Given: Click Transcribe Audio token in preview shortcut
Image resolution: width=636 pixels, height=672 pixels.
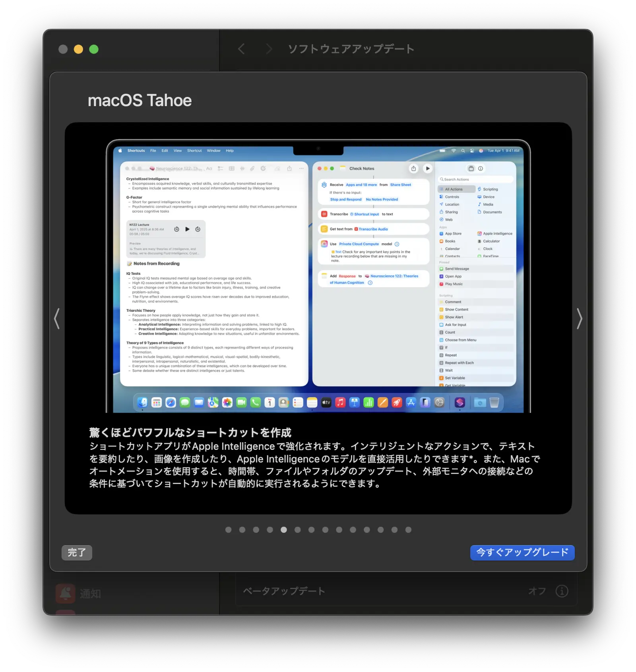Looking at the screenshot, I should 371,229.
